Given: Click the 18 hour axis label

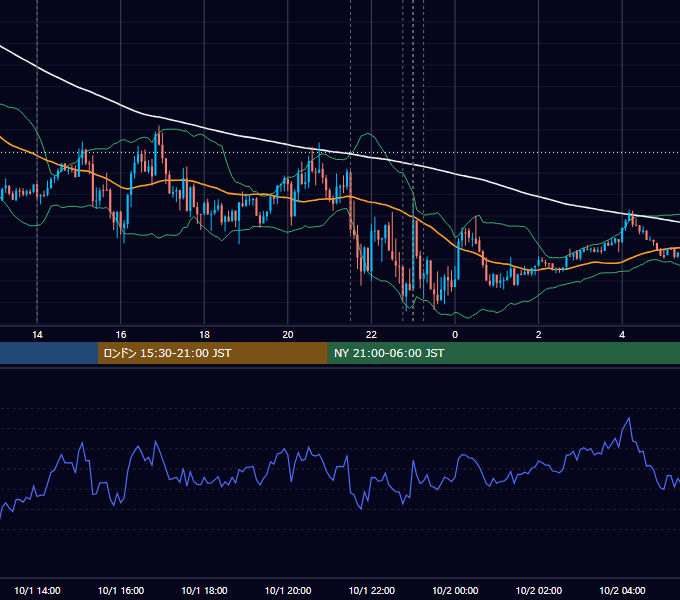Looking at the screenshot, I should [x=204, y=335].
